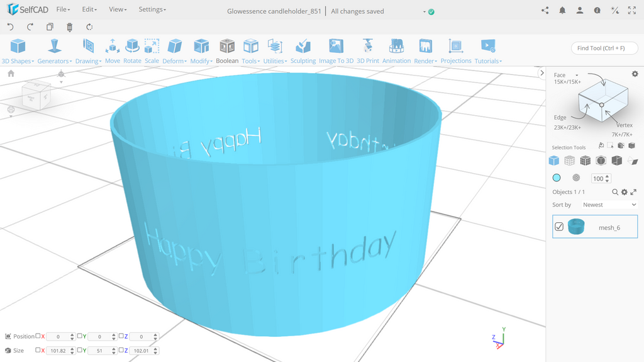Copy the selected object
Viewport: 644px width, 362px height.
click(50, 26)
